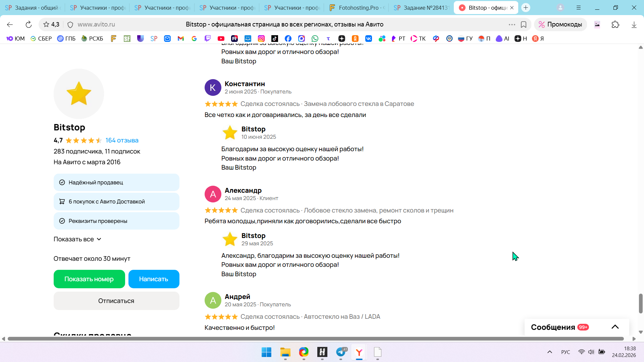Screen dimensions: 644x362
Task: Expand the Показать все list
Action: (77, 239)
